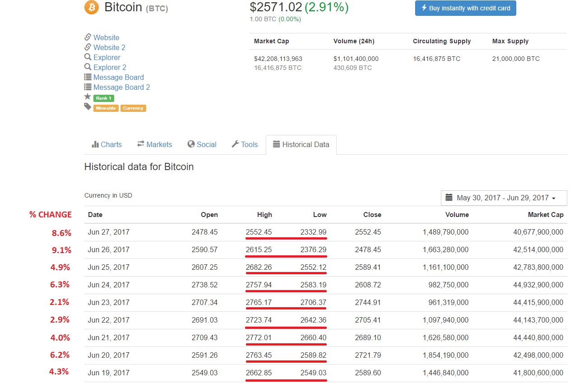
Task: Switch to the Charts tab
Action: 106,144
